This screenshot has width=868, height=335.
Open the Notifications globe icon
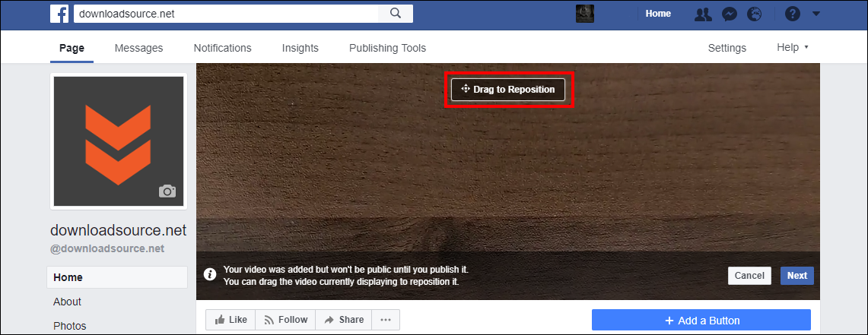[x=754, y=14]
